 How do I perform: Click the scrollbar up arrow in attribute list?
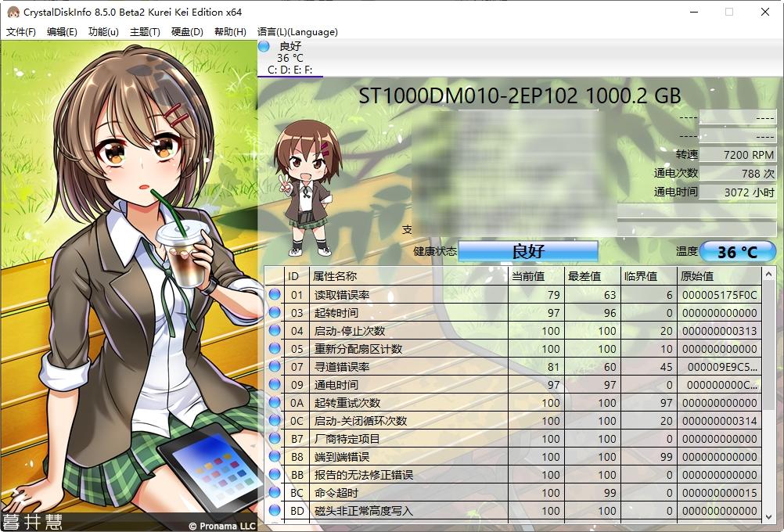[768, 275]
